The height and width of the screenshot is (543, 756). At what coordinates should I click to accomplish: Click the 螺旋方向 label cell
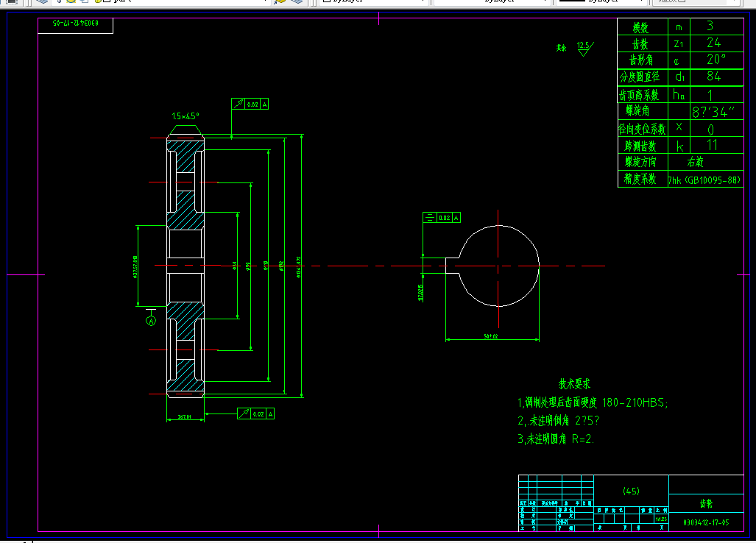coord(642,162)
